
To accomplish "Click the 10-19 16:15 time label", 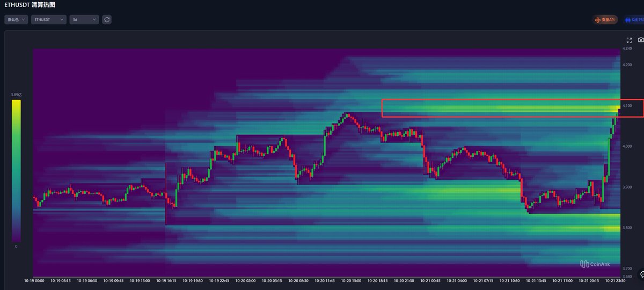I will pos(166,280).
